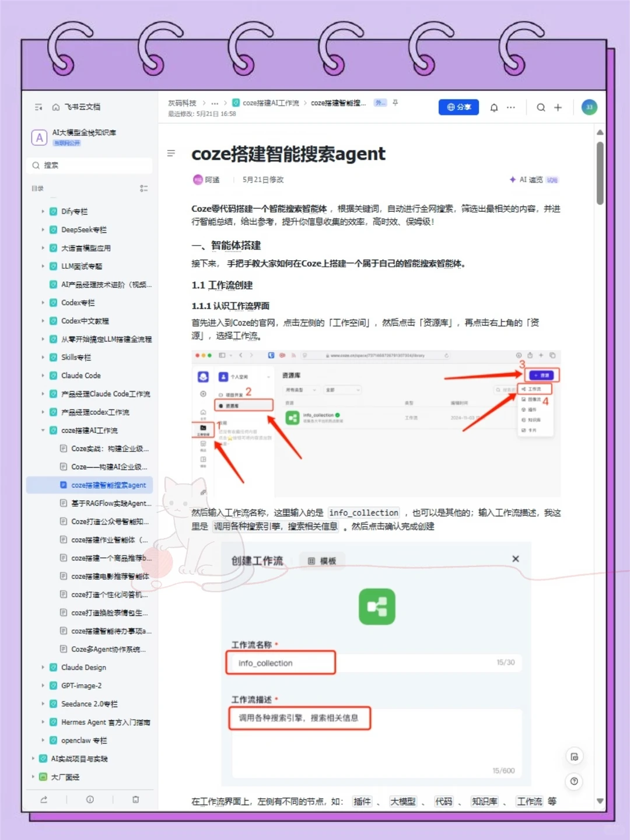Toggle the document outline icon beside title
The image size is (630, 840).
tap(171, 153)
